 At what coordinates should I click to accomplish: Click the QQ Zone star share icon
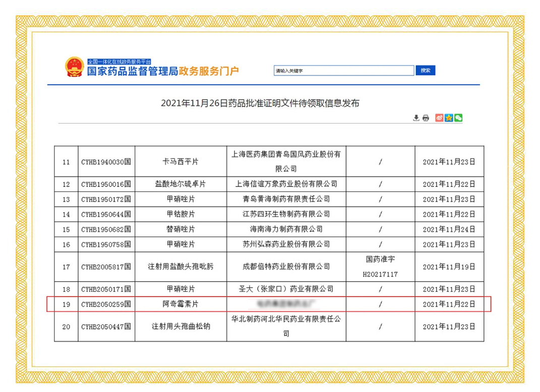[449, 118]
